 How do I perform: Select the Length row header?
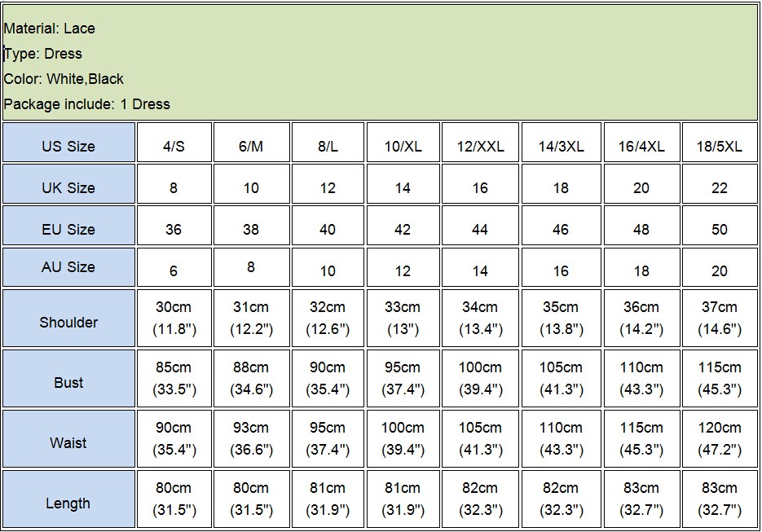pos(68,503)
